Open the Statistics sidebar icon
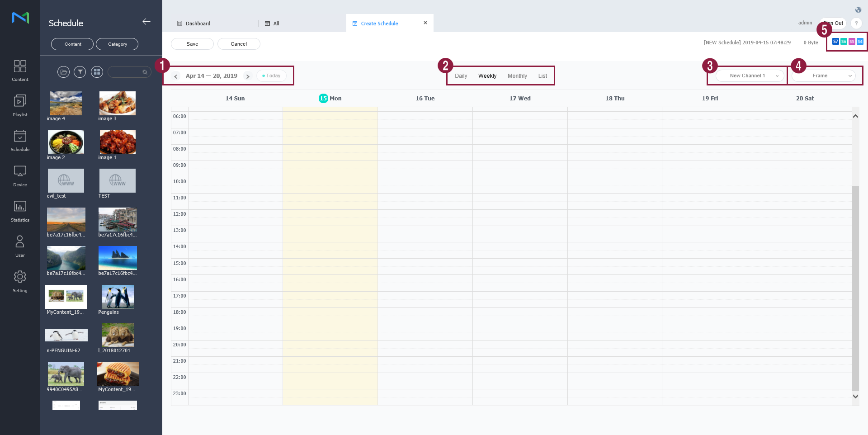 tap(20, 211)
